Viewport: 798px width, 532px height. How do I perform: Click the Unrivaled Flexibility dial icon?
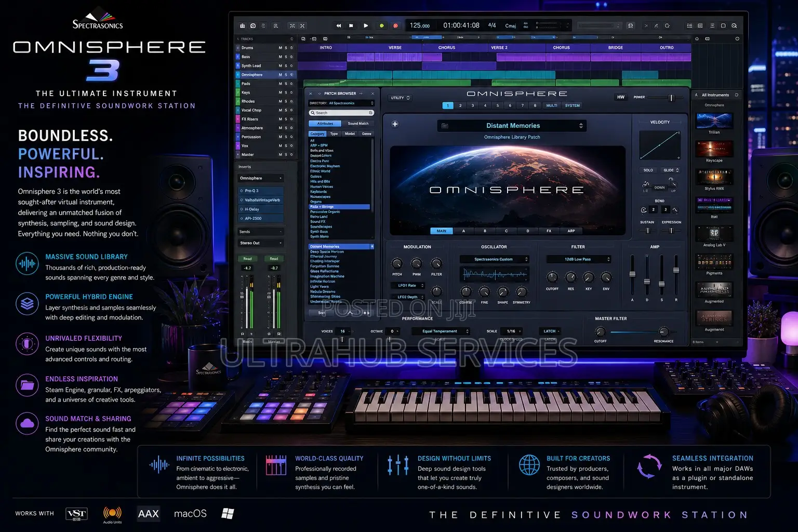pos(27,344)
